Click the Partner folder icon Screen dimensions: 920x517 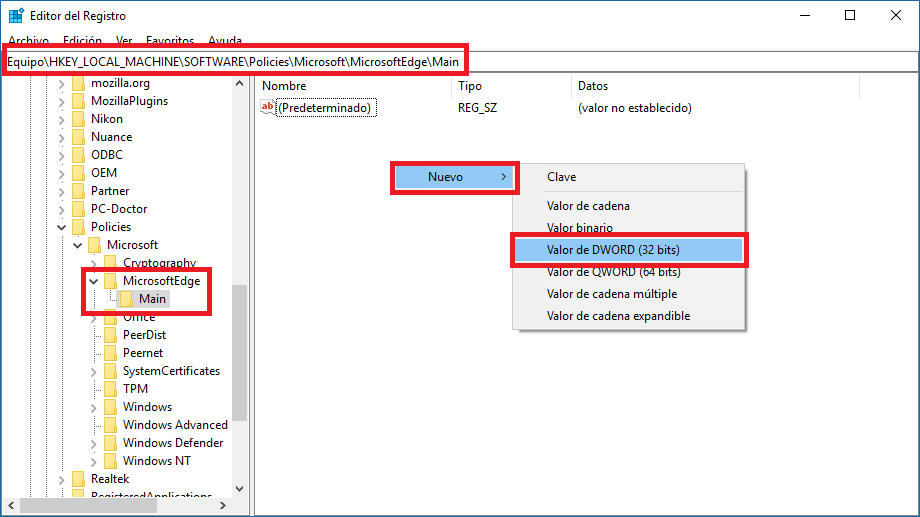click(78, 191)
